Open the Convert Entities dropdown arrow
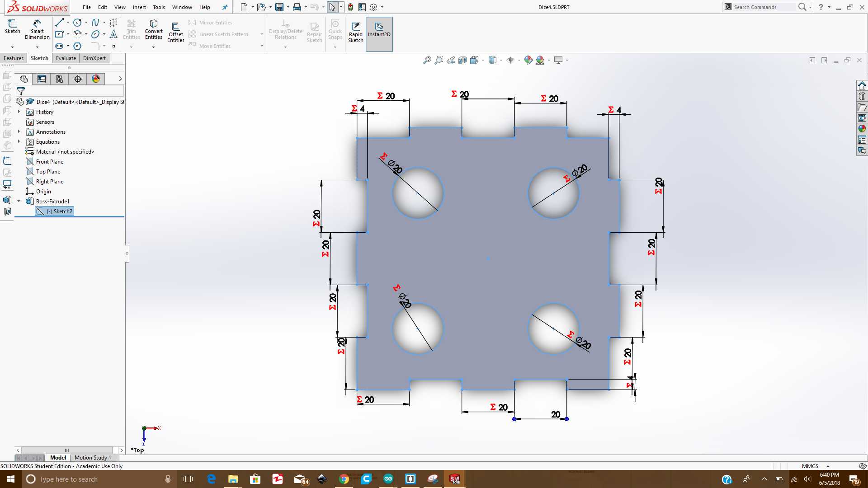The image size is (868, 488). (153, 47)
